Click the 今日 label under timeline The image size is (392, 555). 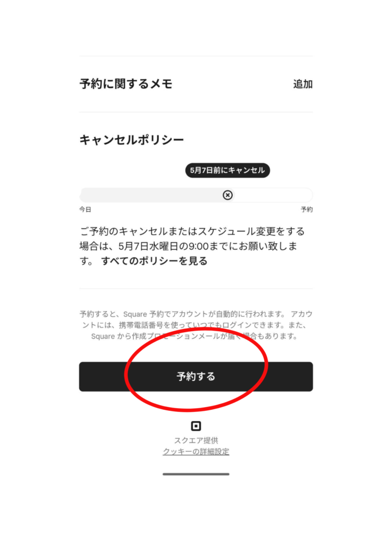click(x=85, y=210)
